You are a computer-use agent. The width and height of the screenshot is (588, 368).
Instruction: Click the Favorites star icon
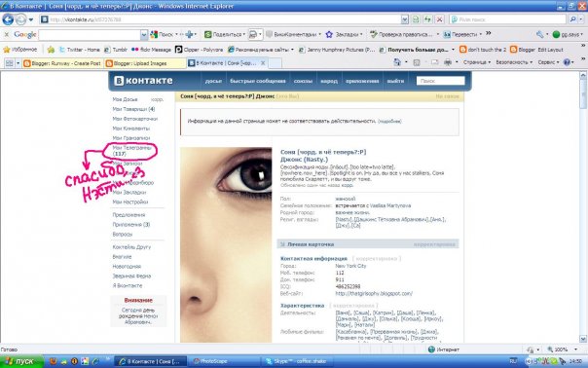[7, 50]
